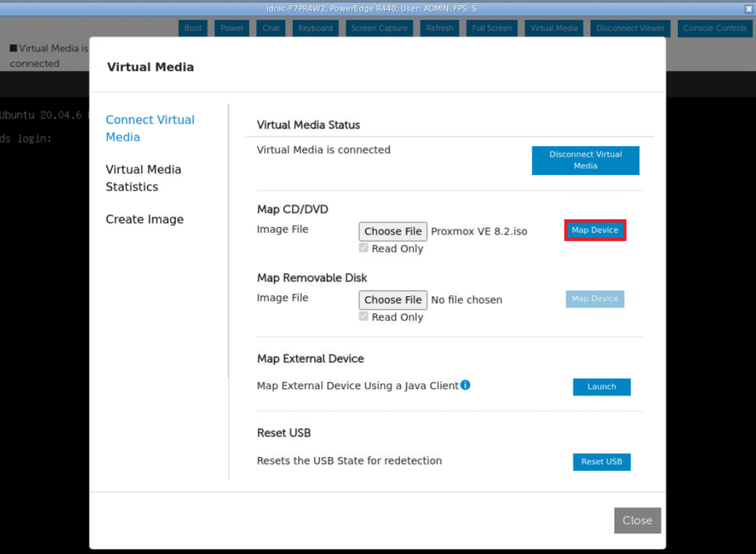Switch to the Create Image section
The image size is (756, 554).
coord(144,219)
